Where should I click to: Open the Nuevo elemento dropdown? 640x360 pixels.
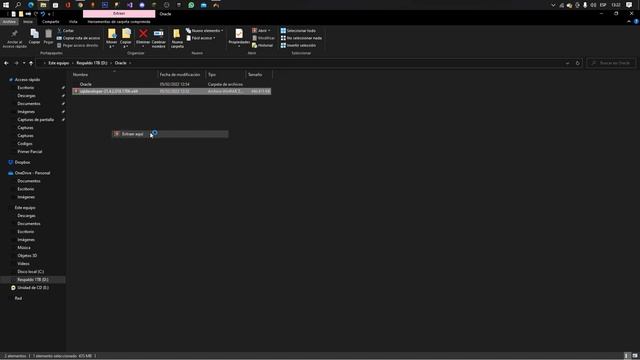(x=204, y=31)
